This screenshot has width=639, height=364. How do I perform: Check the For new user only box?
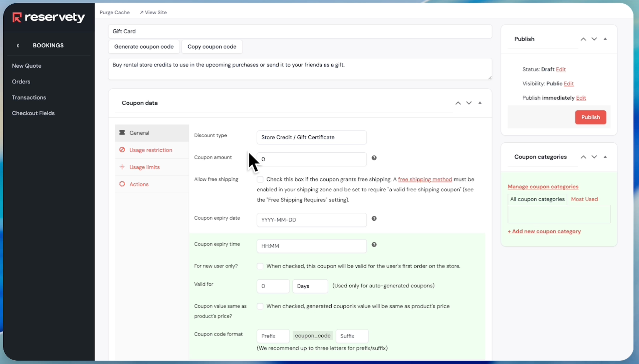[260, 266]
